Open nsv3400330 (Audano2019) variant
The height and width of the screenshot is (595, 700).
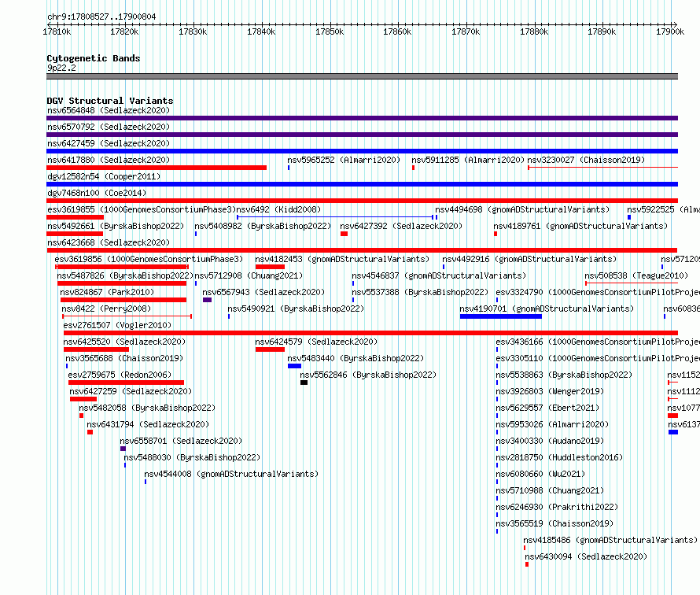[x=550, y=441]
